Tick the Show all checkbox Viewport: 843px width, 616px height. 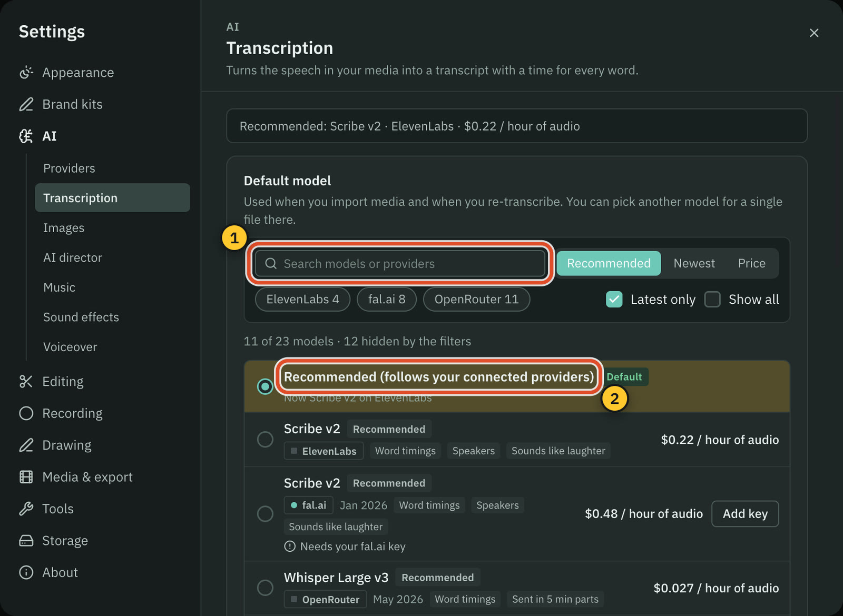point(712,300)
